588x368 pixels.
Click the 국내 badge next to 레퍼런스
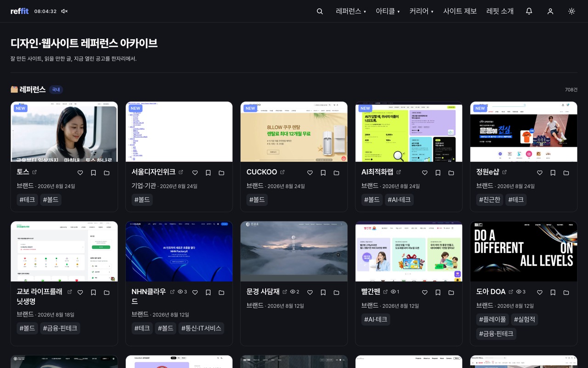56,90
